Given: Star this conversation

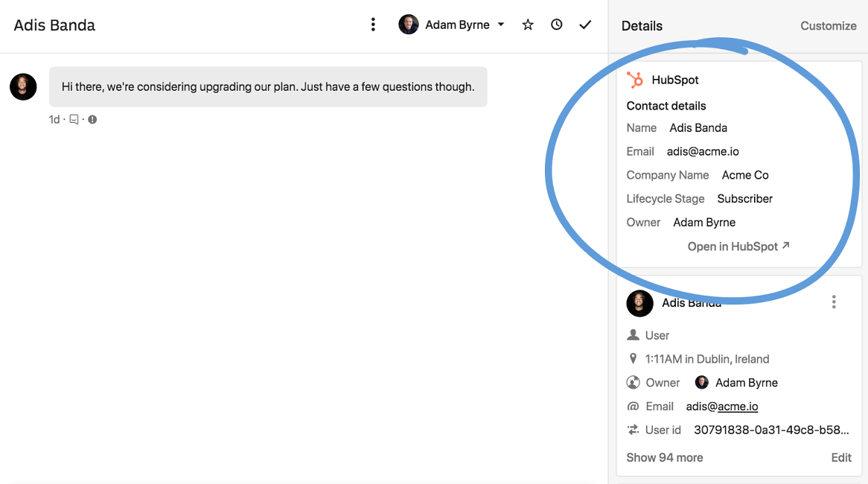Looking at the screenshot, I should [528, 25].
